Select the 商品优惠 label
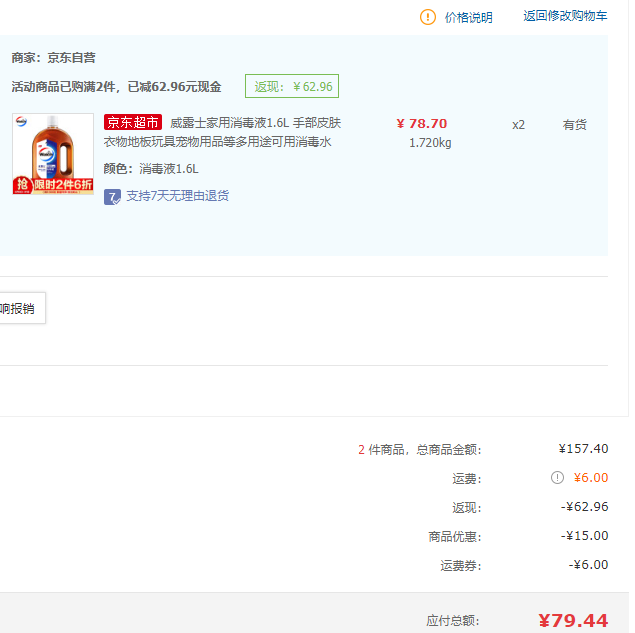 point(455,537)
